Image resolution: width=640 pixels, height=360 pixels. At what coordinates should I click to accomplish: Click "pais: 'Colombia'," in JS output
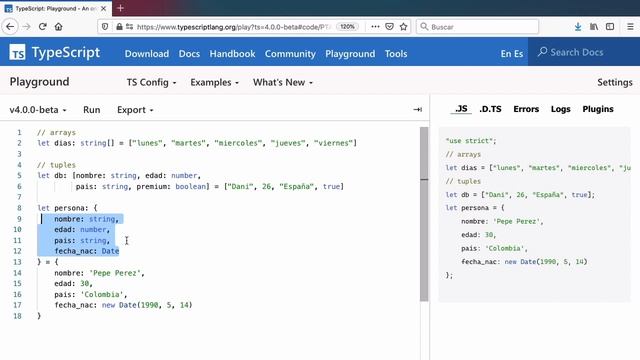(x=494, y=248)
